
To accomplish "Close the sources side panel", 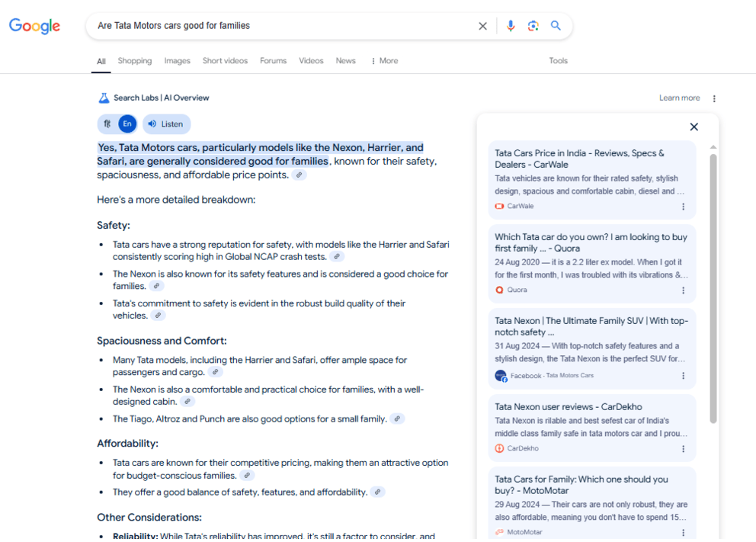I will 694,127.
